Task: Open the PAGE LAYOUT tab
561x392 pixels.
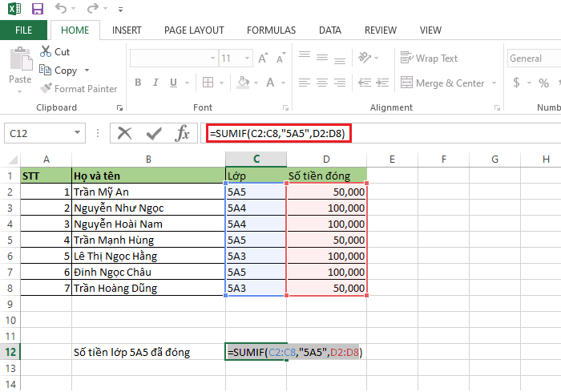Action: (x=194, y=30)
